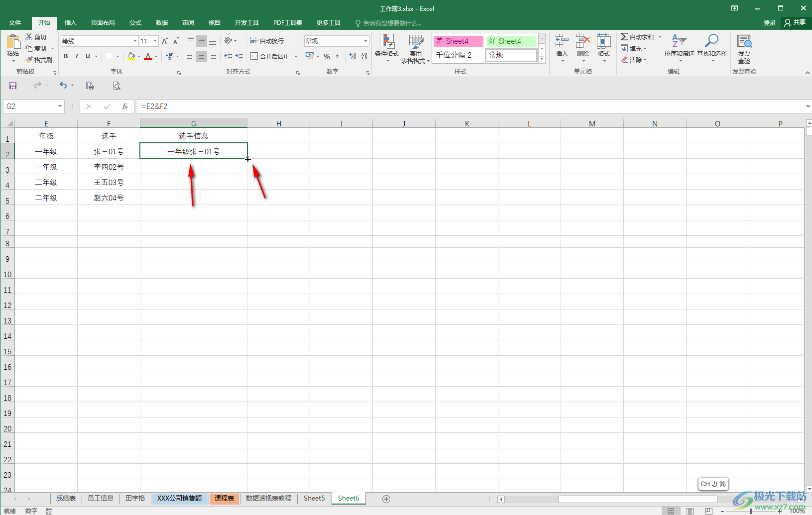
Task: Click increase decimal icon
Action: tap(352, 56)
